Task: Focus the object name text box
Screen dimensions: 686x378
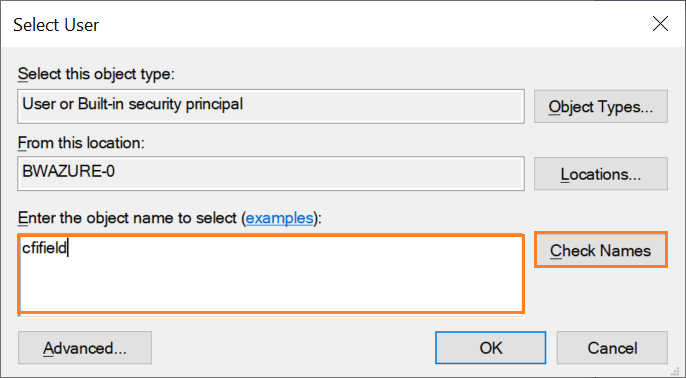Action: (x=271, y=274)
